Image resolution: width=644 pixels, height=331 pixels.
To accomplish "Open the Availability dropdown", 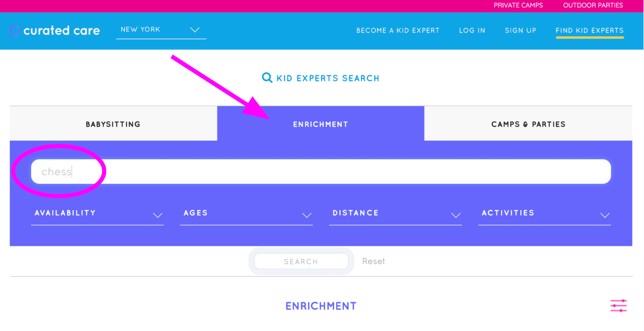I will point(97,214).
